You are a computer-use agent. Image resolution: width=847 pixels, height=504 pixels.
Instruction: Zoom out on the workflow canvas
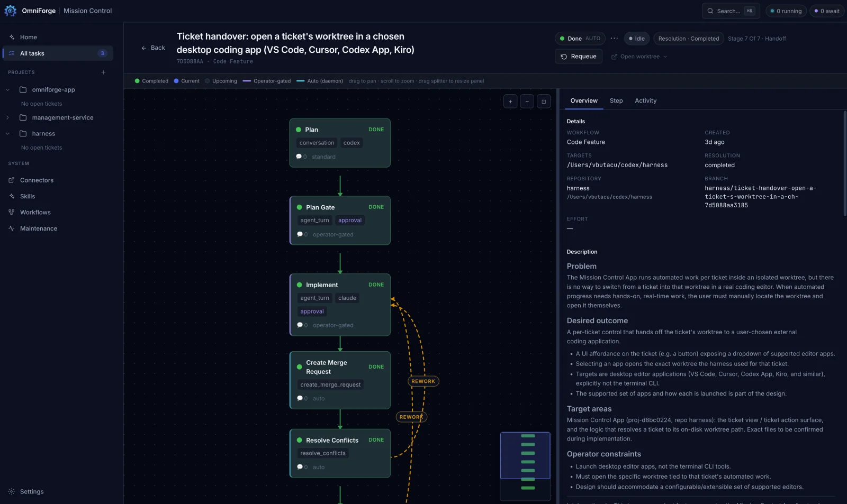527,102
